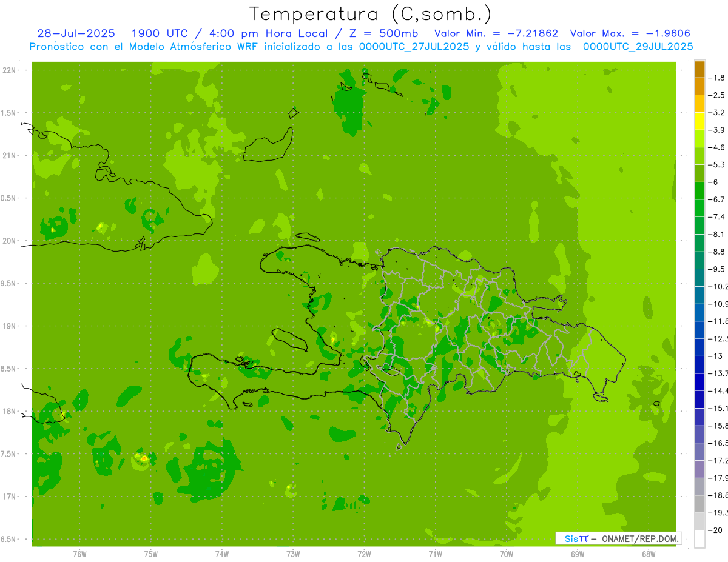Viewport: 728px width, 562px height.
Task: Pick the bright yellow swatch between -3.2 and -3.9
Action: (699, 121)
